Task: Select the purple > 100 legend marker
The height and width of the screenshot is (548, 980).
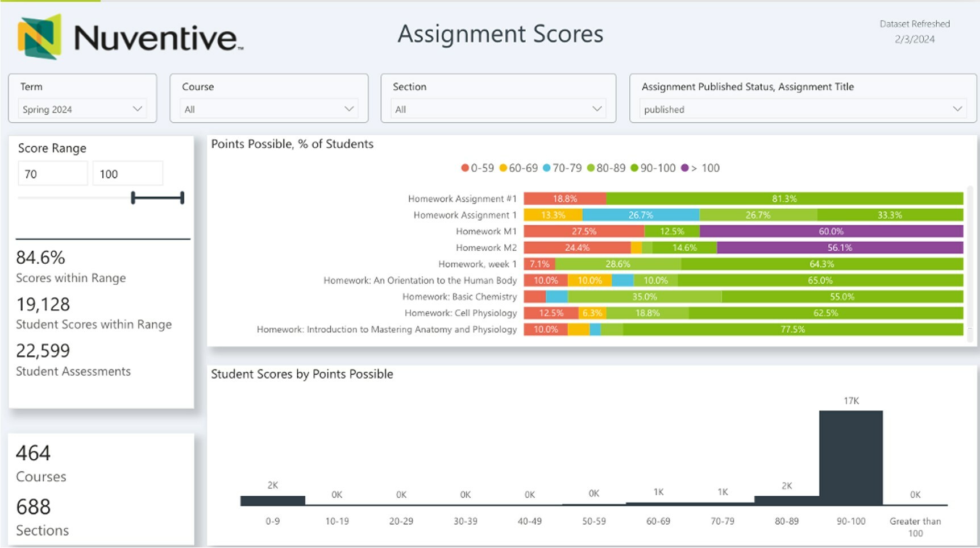Action: coord(685,168)
